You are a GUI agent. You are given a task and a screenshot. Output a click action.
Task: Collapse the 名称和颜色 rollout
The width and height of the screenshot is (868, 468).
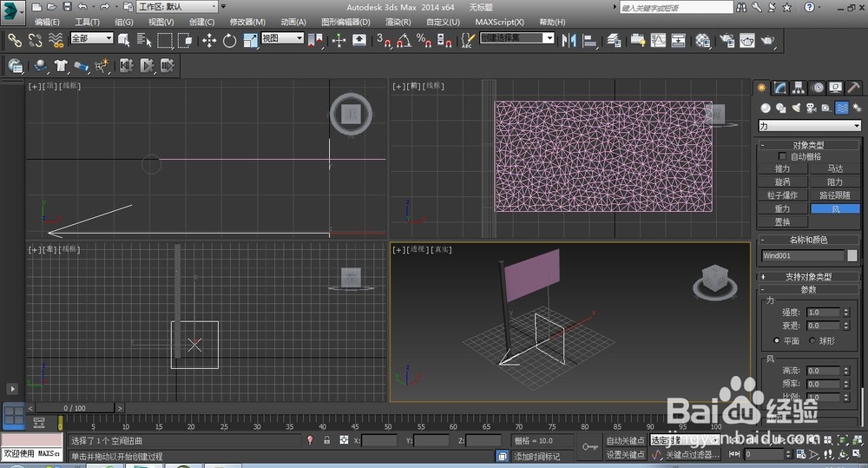coord(808,240)
